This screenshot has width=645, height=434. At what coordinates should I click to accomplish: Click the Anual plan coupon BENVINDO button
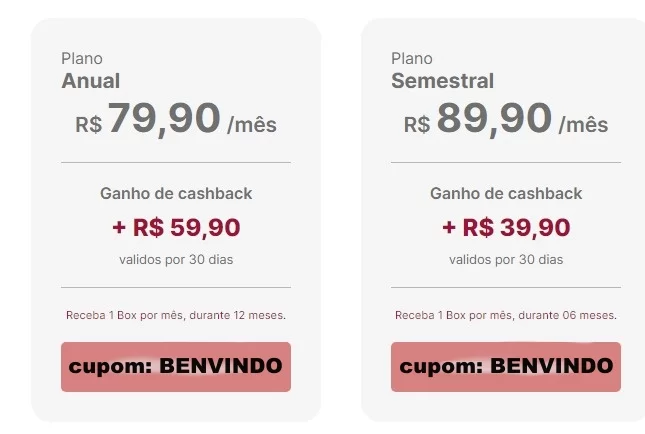click(176, 366)
